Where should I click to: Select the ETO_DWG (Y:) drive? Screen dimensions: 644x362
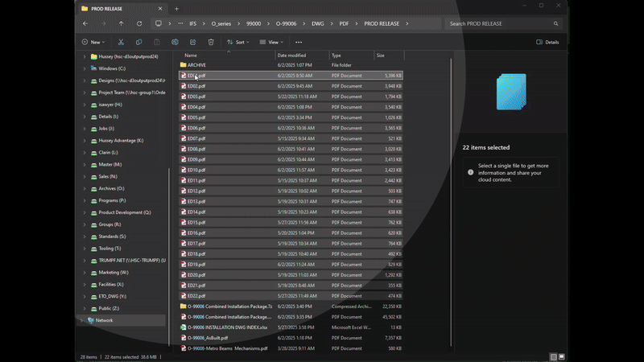click(112, 296)
